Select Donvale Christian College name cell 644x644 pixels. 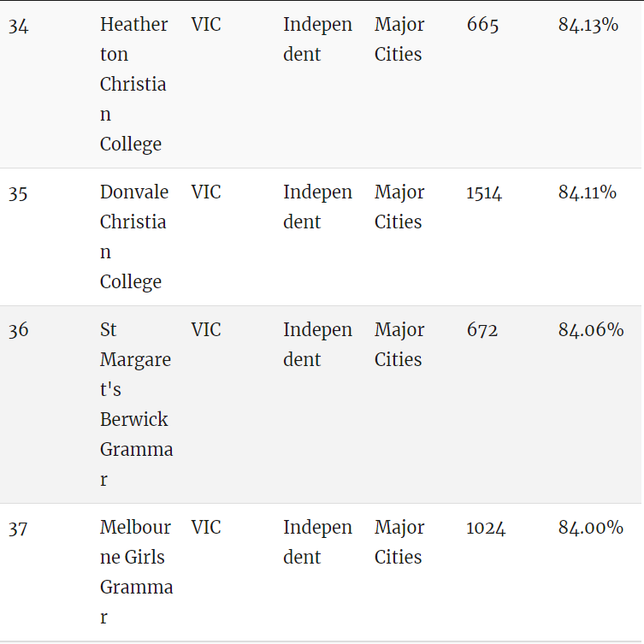(x=134, y=237)
